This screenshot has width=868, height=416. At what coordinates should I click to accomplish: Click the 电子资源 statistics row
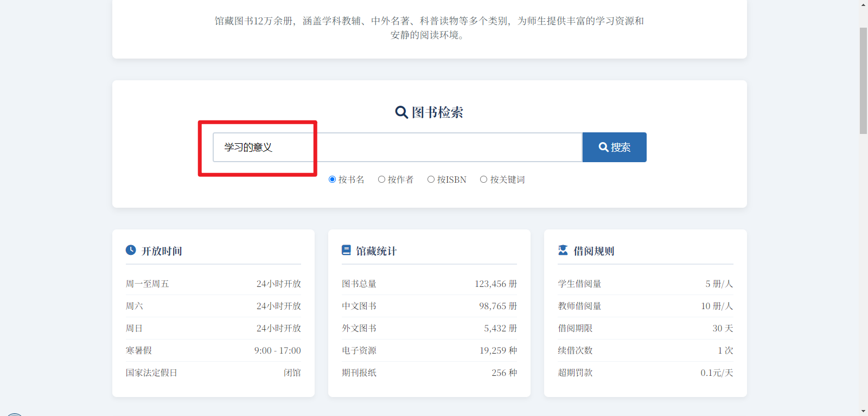pos(429,350)
